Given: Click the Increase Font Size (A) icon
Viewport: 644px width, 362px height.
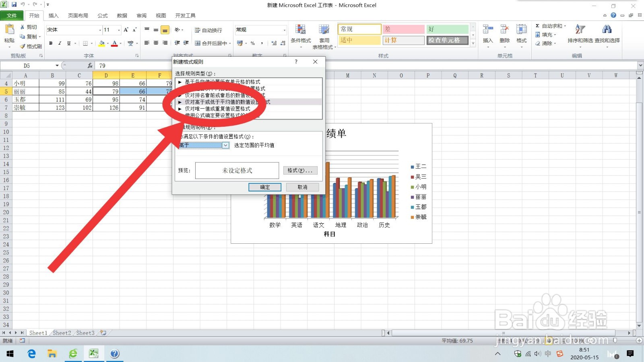Looking at the screenshot, I should click(x=126, y=30).
